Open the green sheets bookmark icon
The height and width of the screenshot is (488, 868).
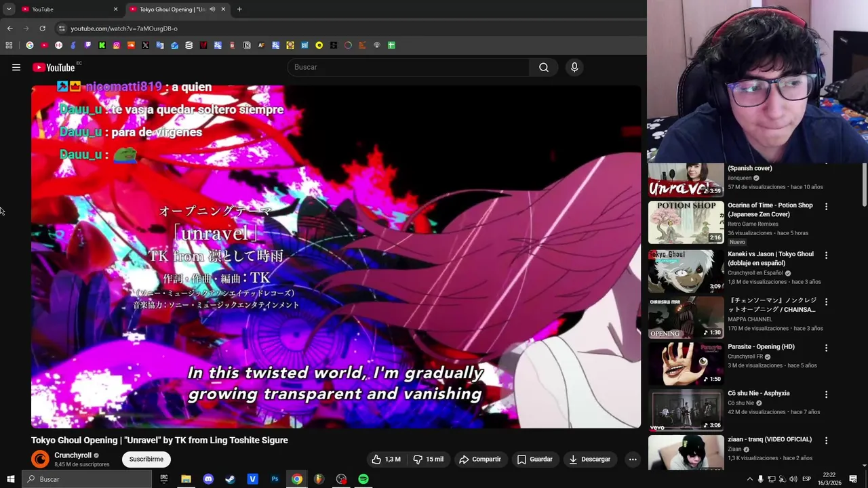tap(391, 45)
